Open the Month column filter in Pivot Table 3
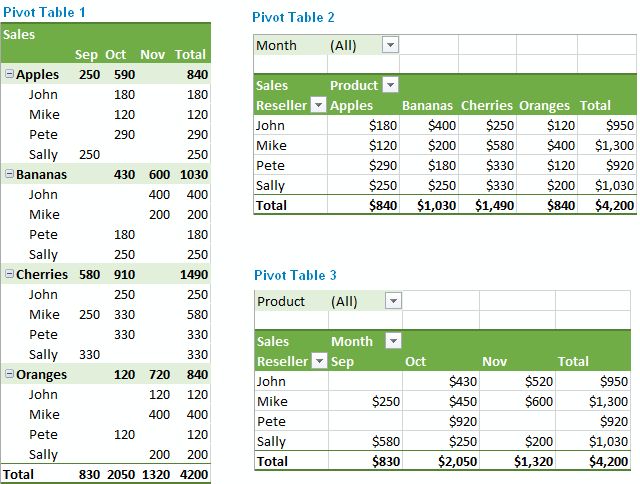The image size is (640, 484). [393, 341]
